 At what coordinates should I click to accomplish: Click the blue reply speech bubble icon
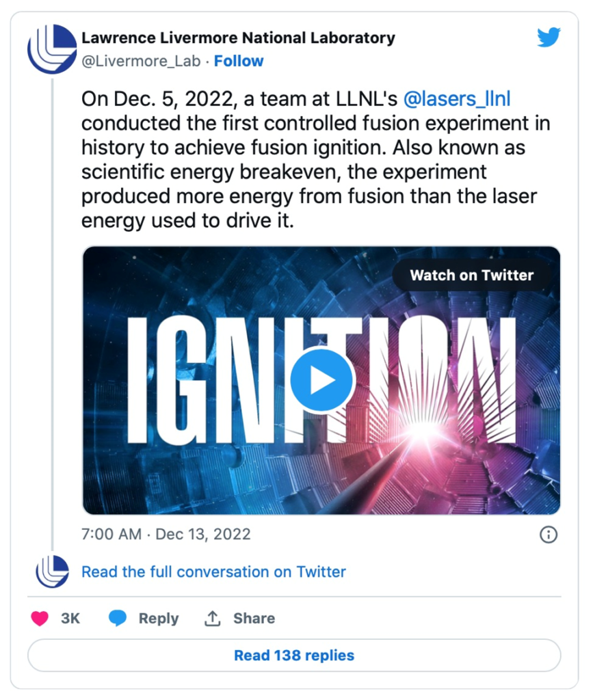click(118, 619)
